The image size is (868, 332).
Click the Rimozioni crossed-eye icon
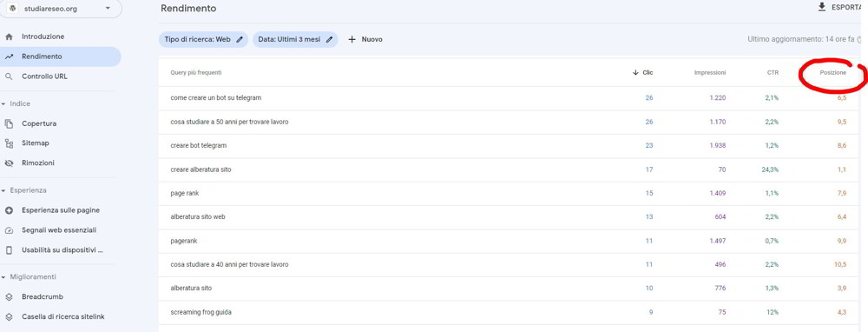point(9,163)
